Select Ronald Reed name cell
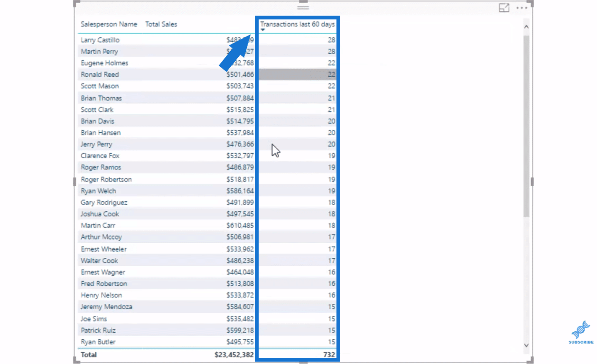The height and width of the screenshot is (364, 597). point(100,74)
